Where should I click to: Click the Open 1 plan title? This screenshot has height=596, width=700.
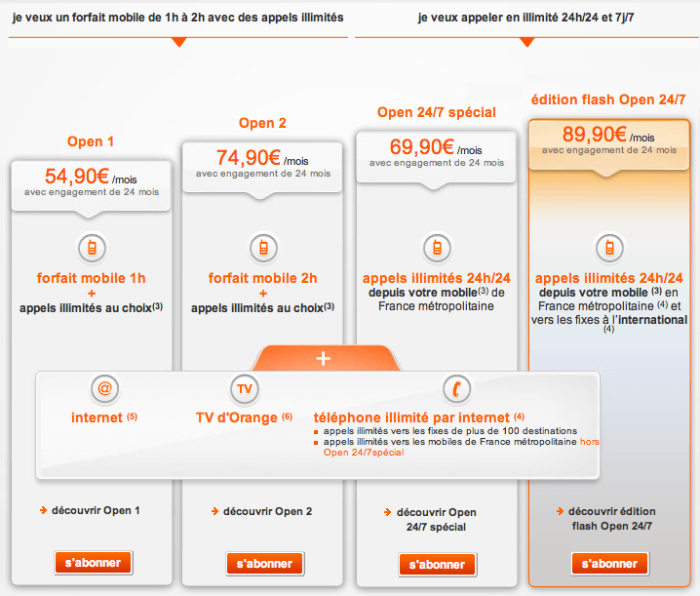pos(91,141)
